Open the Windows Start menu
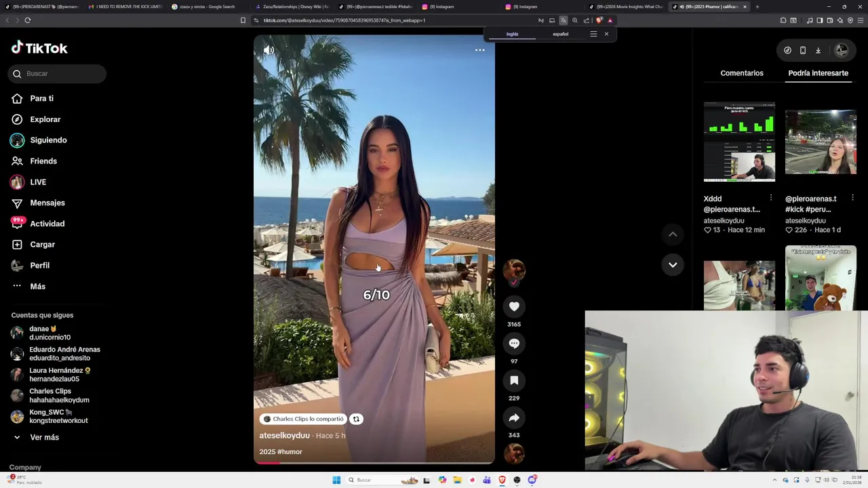The height and width of the screenshot is (488, 868). (336, 480)
